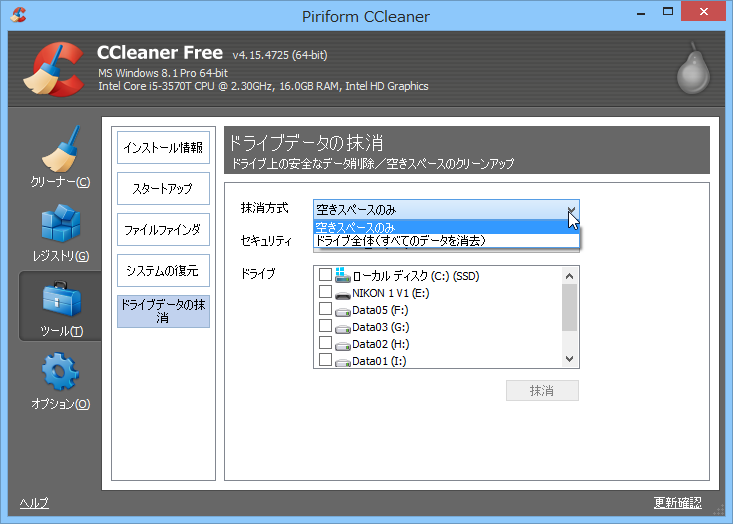Check the Data03 (G:) checkbox
This screenshot has width=733, height=524.
[x=325, y=325]
